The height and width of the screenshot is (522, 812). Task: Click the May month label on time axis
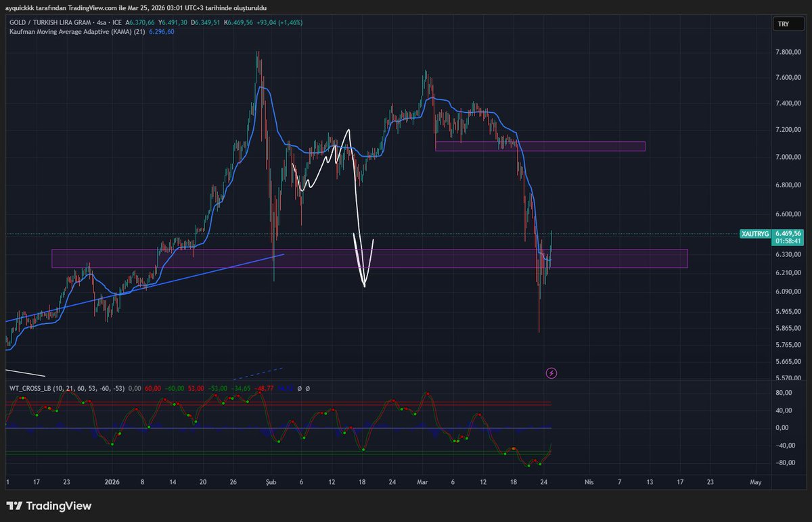pyautogui.click(x=756, y=482)
